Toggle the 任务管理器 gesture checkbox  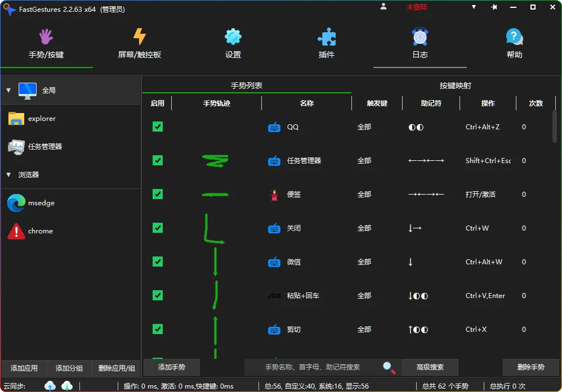[x=157, y=160]
